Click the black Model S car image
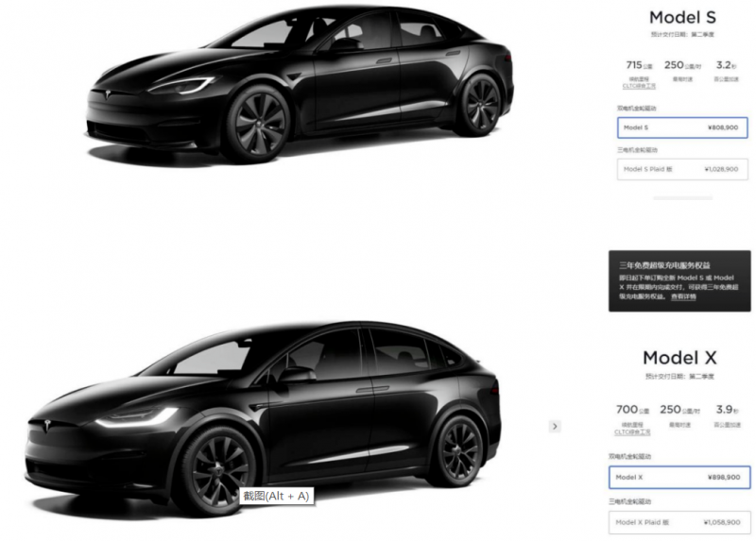 click(300, 86)
